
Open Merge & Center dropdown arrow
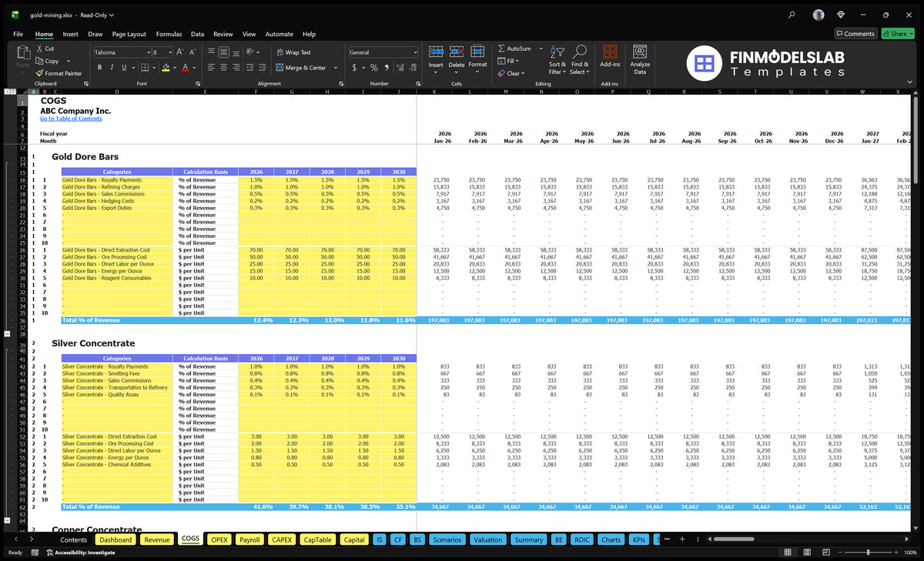point(336,68)
